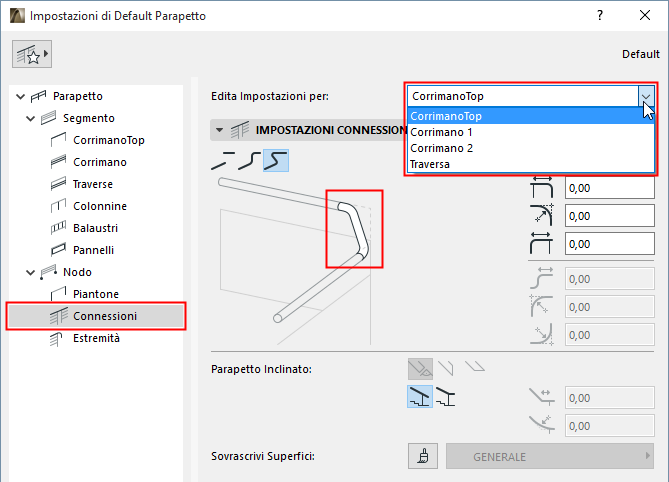This screenshot has width=669, height=482.
Task: Collapse the Impostazioni Connessione panel header
Action: pyautogui.click(x=219, y=130)
